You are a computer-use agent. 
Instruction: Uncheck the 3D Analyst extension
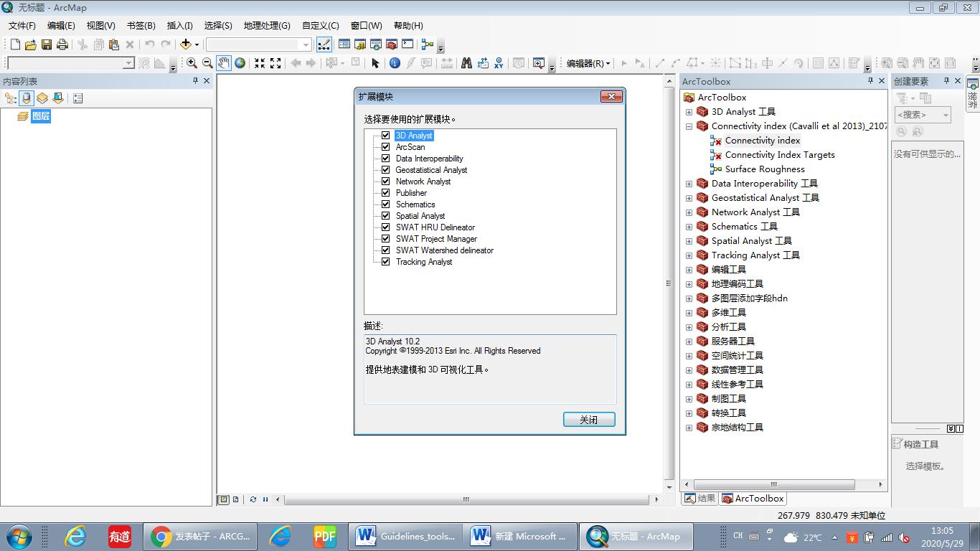pyautogui.click(x=386, y=136)
